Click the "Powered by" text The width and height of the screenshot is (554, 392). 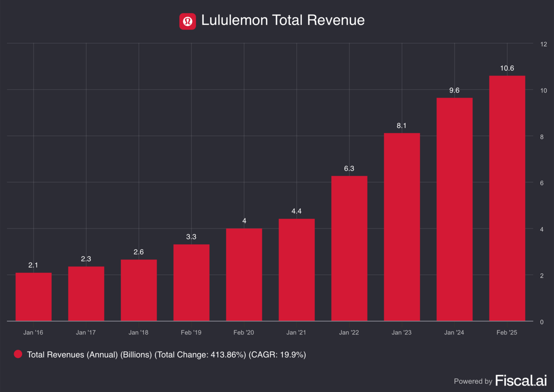click(x=473, y=381)
